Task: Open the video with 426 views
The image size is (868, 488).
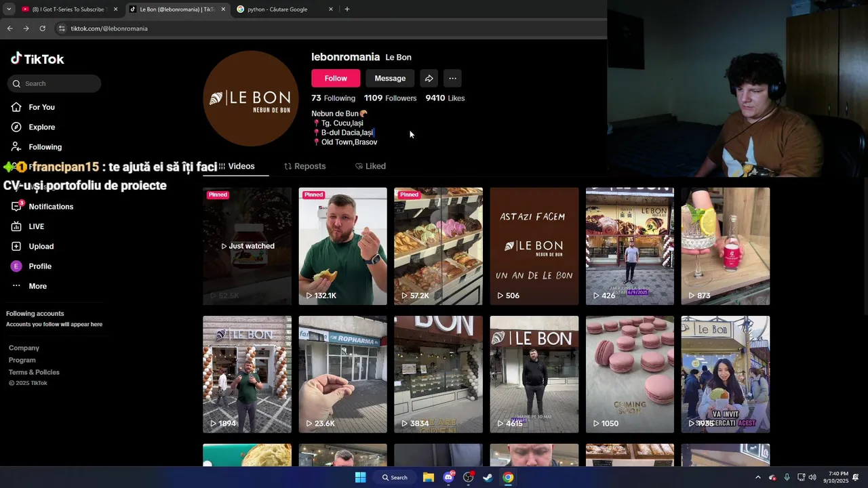Action: (630, 246)
